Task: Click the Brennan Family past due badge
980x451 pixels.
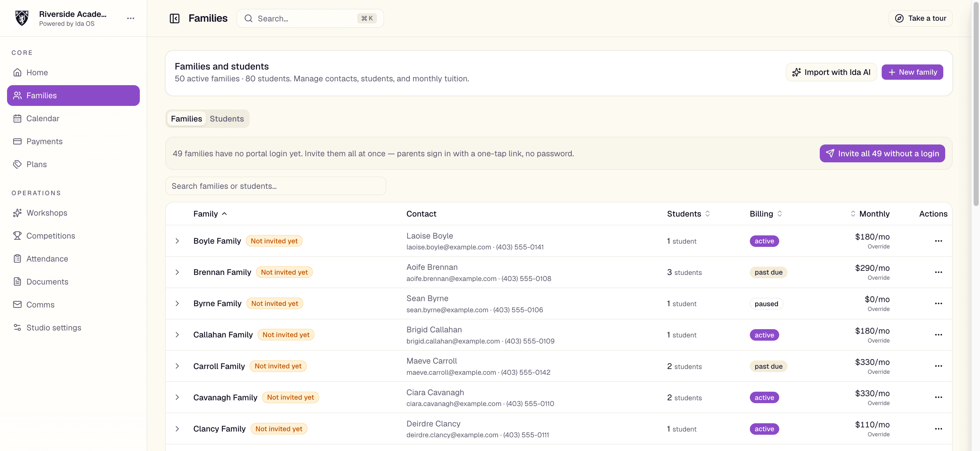Action: 768,272
